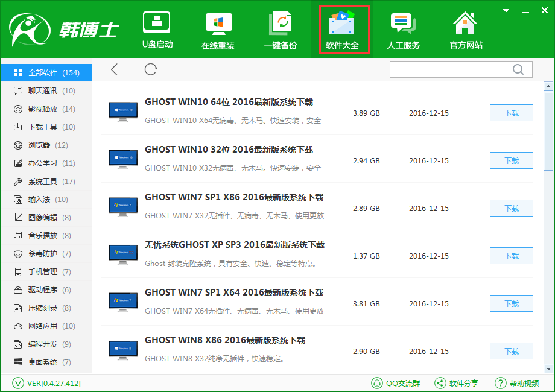The height and width of the screenshot is (392, 555).
Task: Click the 在线重装 icon
Action: click(218, 30)
